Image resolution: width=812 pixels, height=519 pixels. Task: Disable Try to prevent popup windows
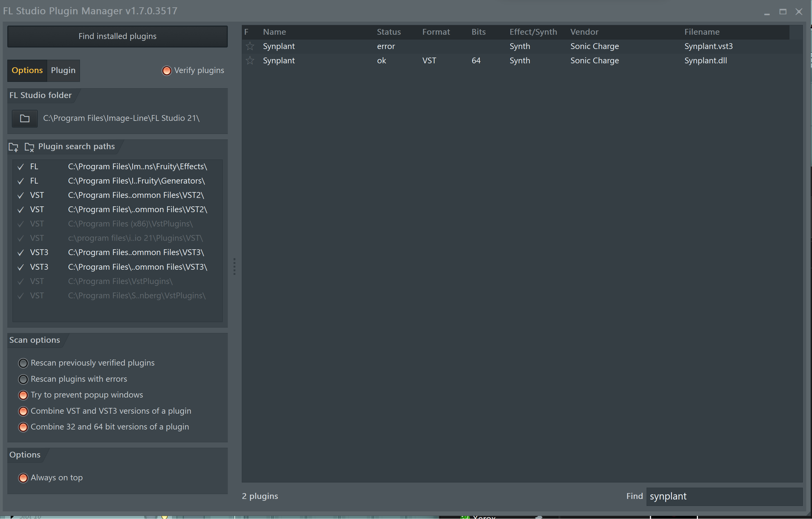(23, 395)
